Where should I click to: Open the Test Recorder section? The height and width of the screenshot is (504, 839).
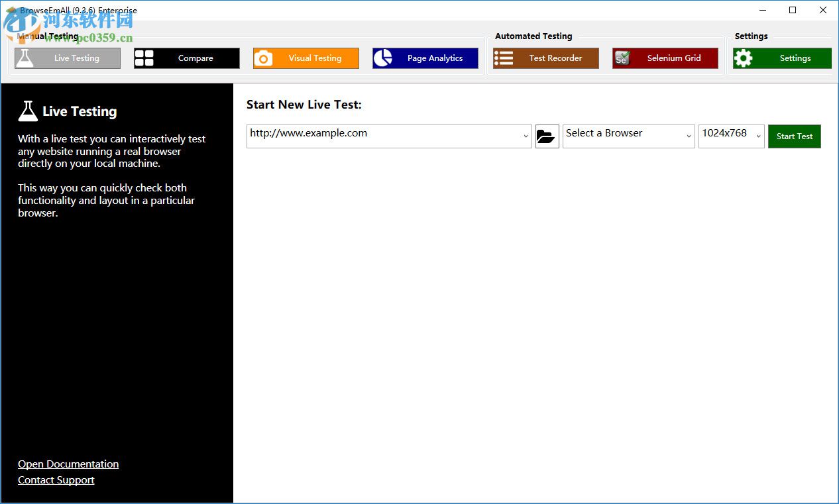point(546,58)
